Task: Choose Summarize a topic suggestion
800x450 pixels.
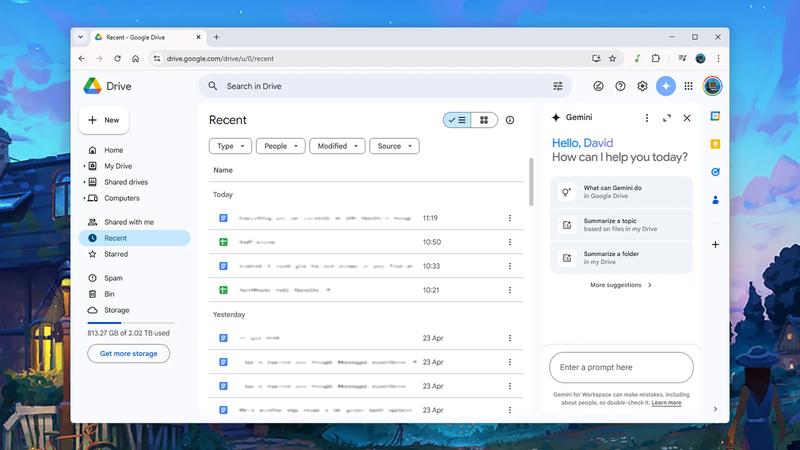Action: tap(621, 225)
